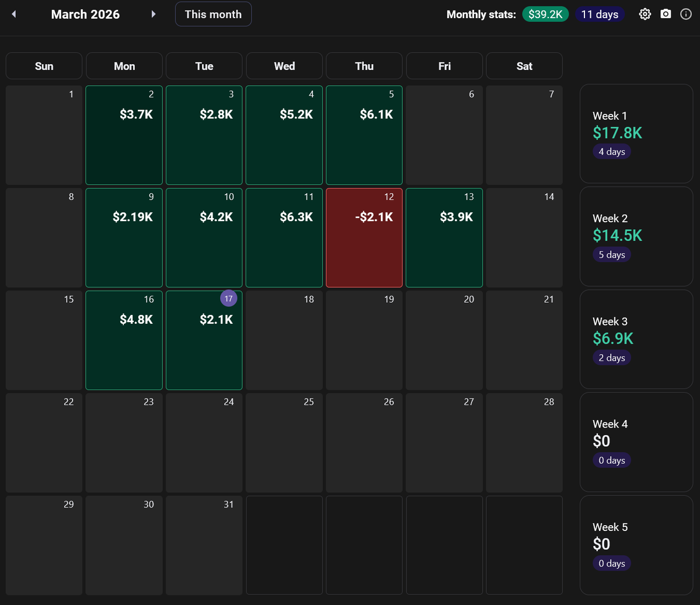Open March 13 cell showing $3.9K
The image size is (700, 605).
tap(444, 238)
